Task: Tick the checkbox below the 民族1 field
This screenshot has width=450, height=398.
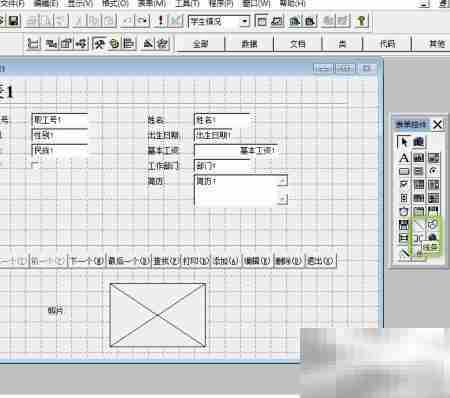Action: 35,165
